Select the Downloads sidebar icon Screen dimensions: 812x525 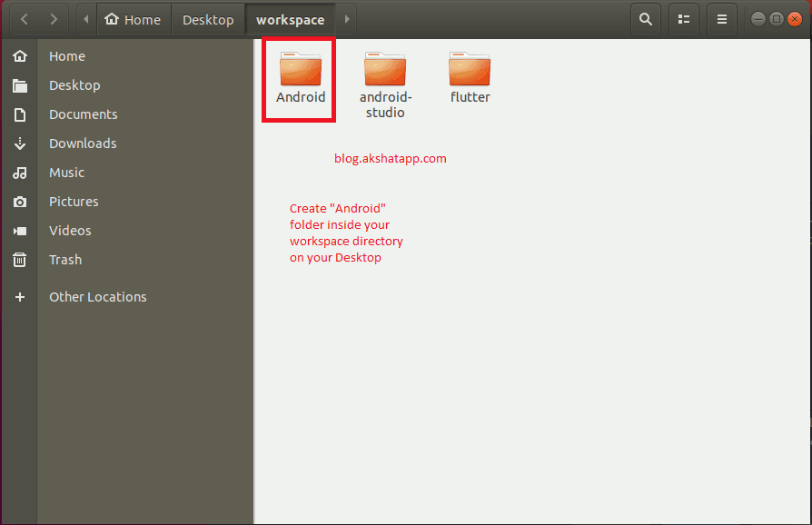pos(20,144)
